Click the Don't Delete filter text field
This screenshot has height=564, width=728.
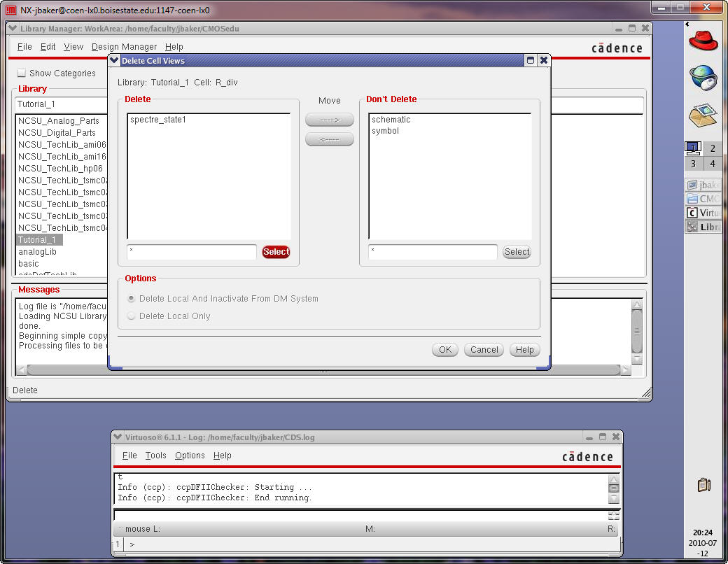click(x=432, y=252)
